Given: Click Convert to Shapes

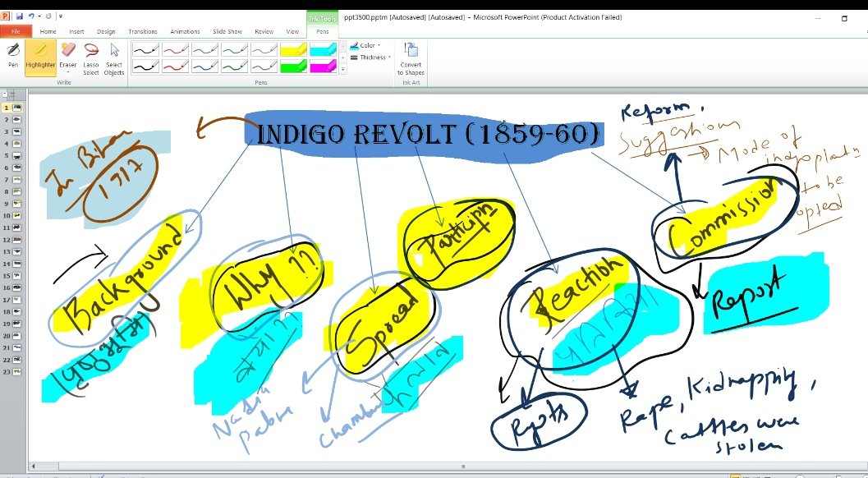Looking at the screenshot, I should point(411,58).
